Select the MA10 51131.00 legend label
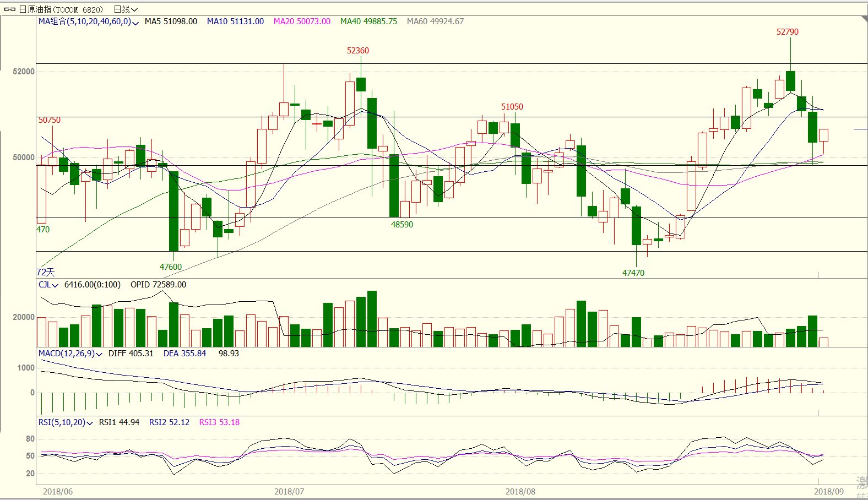868x500 pixels. [x=235, y=21]
